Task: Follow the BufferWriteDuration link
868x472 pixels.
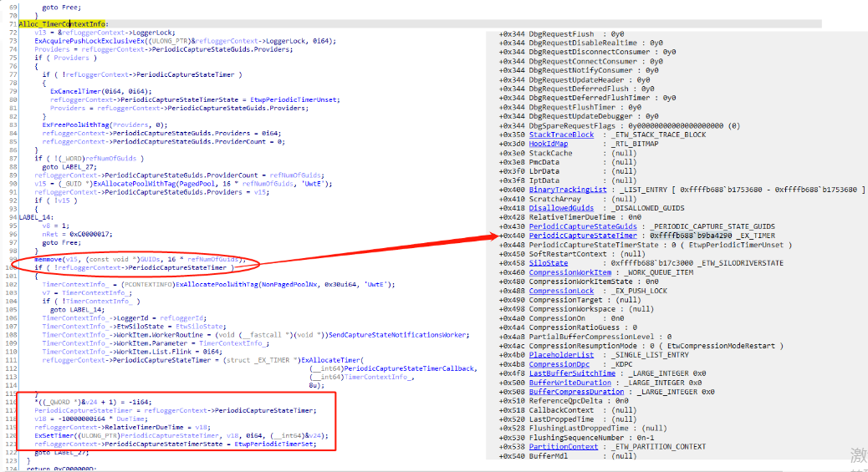Action: click(x=569, y=383)
